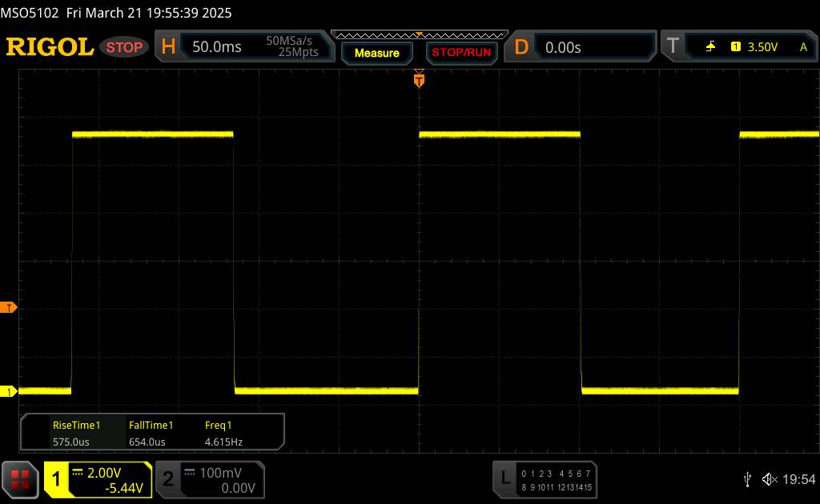Screen dimensions: 820x504
Task: Click the red STOP status badge
Action: (x=125, y=47)
